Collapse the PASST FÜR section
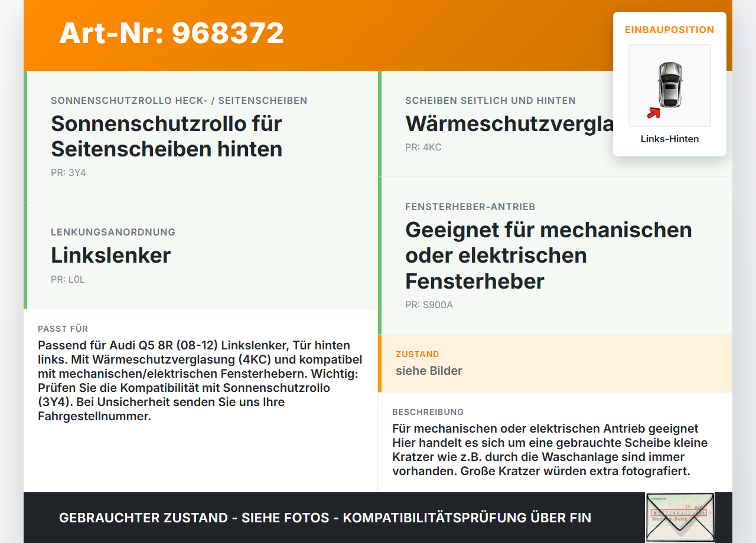756x543 pixels. pyautogui.click(x=63, y=329)
